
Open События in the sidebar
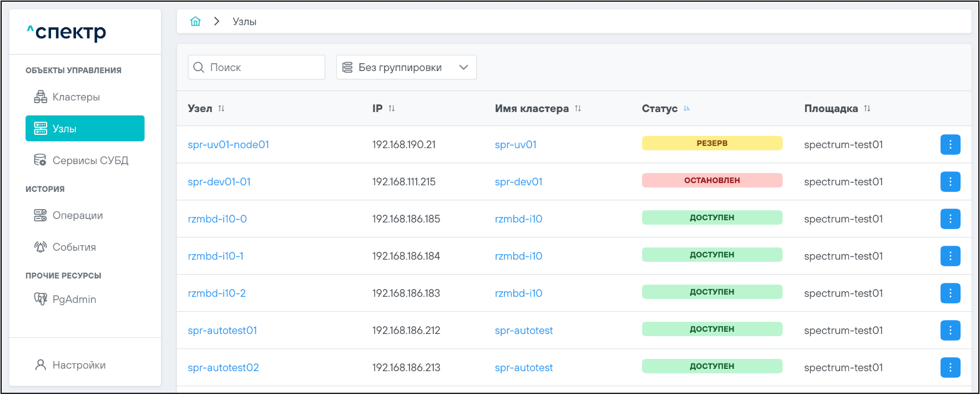click(x=74, y=247)
